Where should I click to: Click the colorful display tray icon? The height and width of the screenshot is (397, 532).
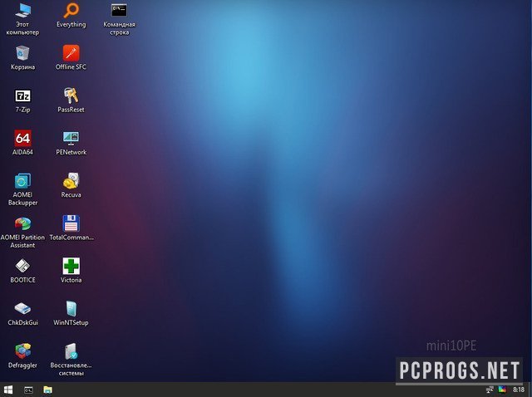[502, 390]
